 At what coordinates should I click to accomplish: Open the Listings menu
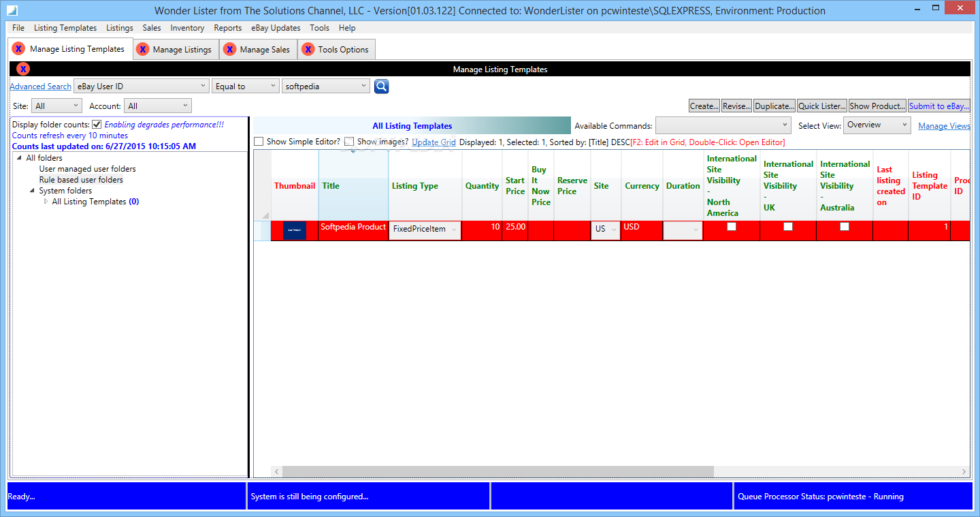click(120, 28)
